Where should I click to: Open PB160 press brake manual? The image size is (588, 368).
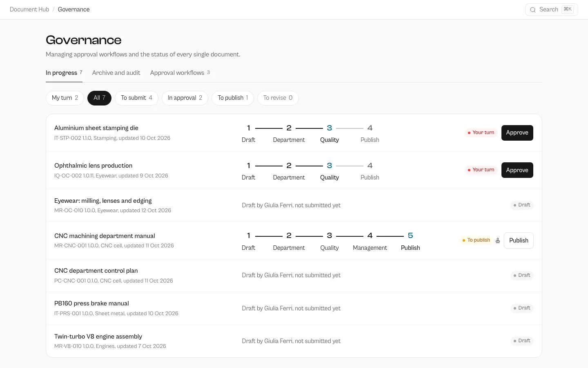pyautogui.click(x=91, y=303)
